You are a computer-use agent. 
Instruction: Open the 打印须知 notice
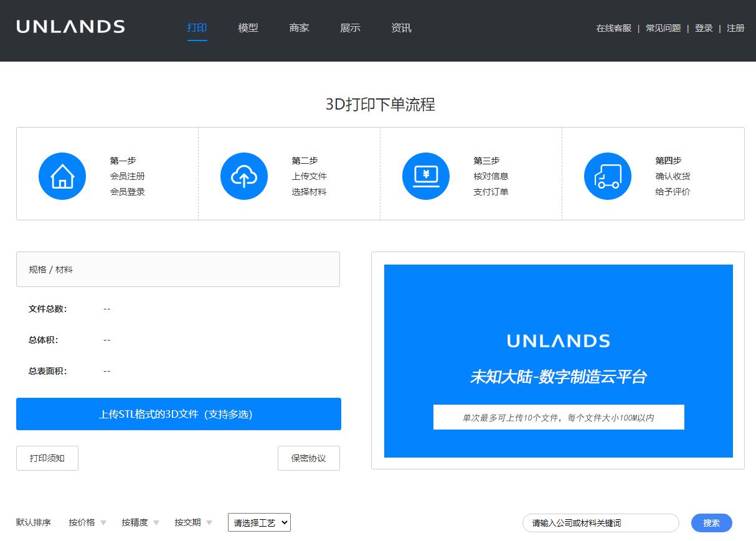tap(47, 458)
